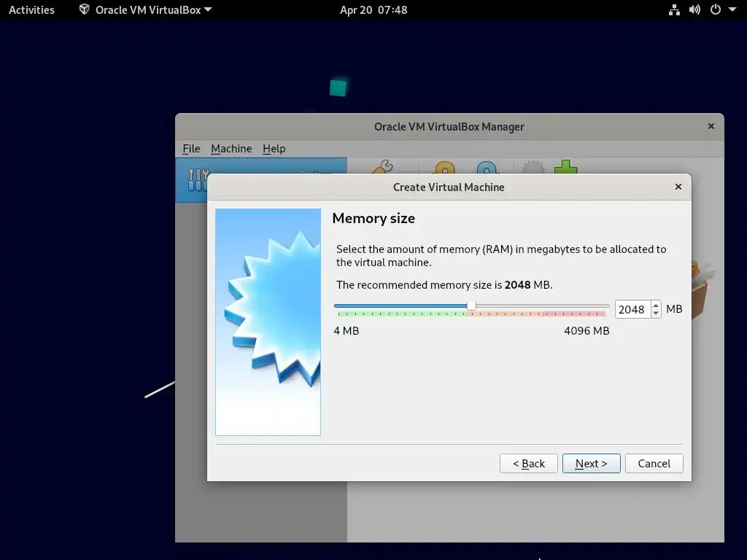Click the 'Create Virtual Machine' dialog title
Image resolution: width=747 pixels, height=560 pixels.
[x=449, y=187]
